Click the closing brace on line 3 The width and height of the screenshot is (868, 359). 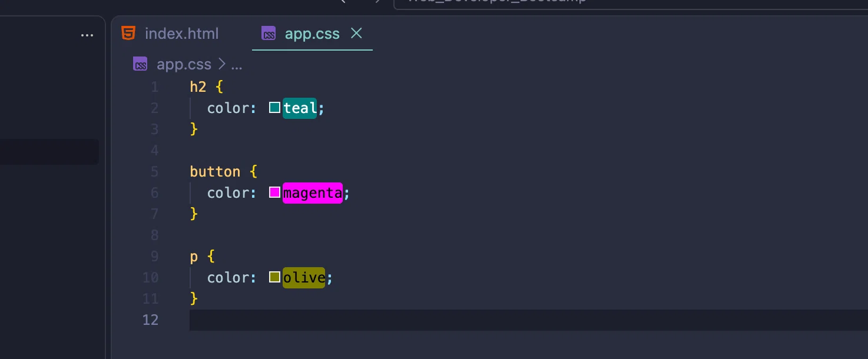tap(194, 129)
